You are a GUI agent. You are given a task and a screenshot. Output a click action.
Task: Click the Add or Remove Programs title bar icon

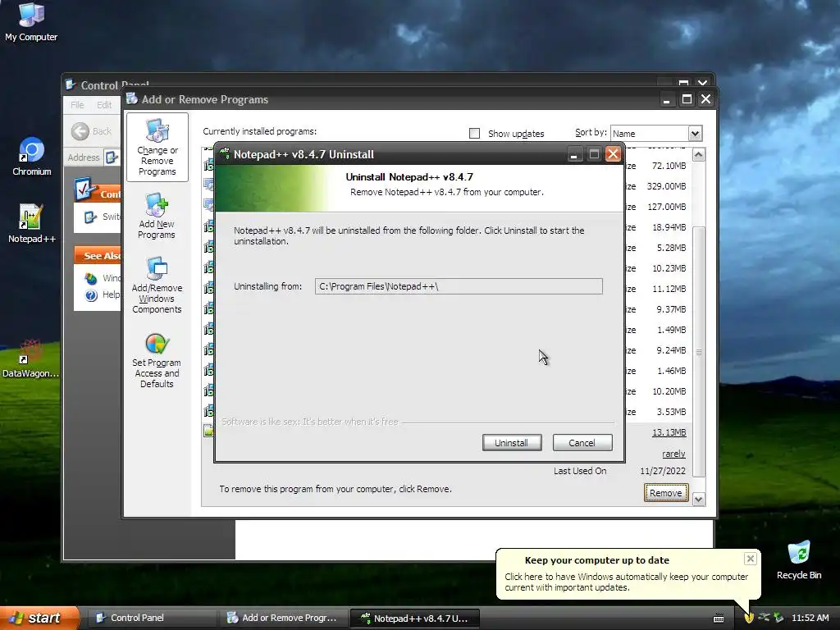coord(132,98)
